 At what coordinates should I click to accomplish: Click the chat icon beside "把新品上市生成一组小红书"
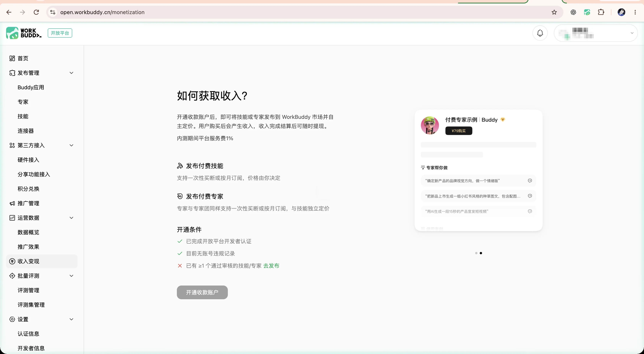(530, 196)
